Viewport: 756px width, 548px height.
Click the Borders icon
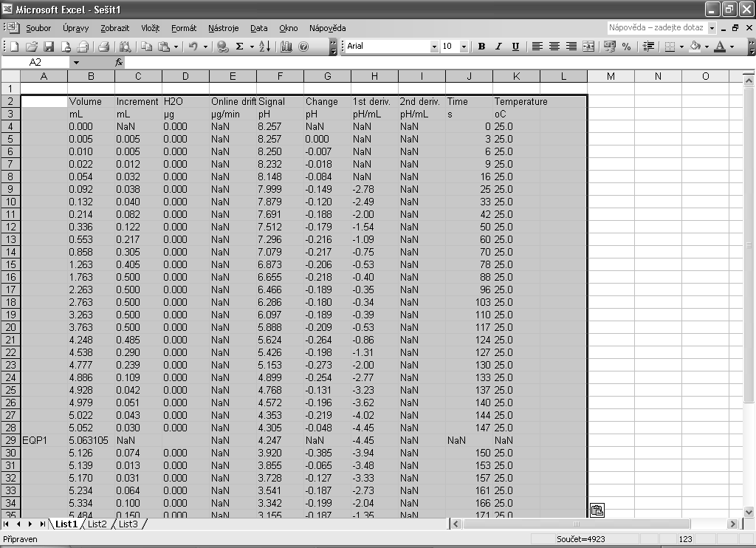point(670,47)
